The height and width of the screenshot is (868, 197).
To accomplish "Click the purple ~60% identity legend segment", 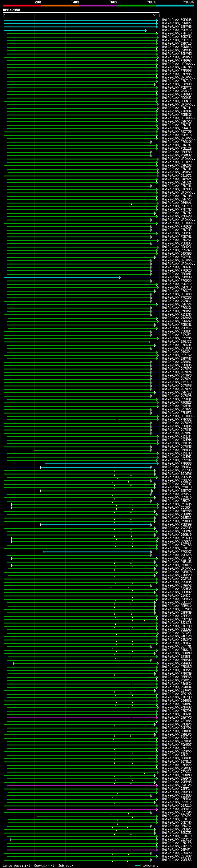I will click(x=98, y=6).
